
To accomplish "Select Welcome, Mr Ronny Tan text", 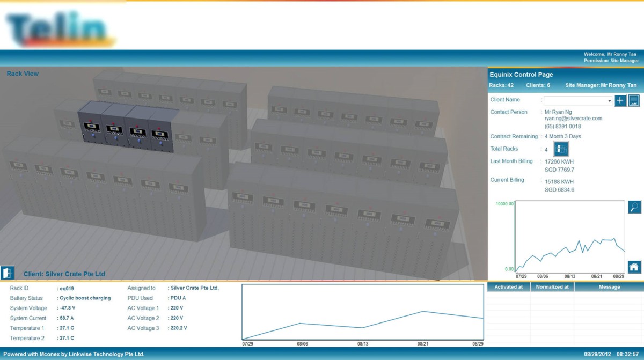I will pos(610,54).
